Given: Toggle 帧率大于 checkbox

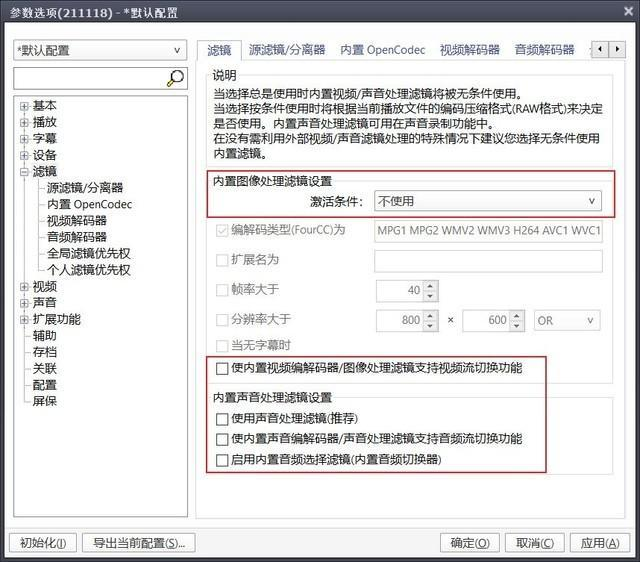Looking at the screenshot, I should tap(222, 290).
